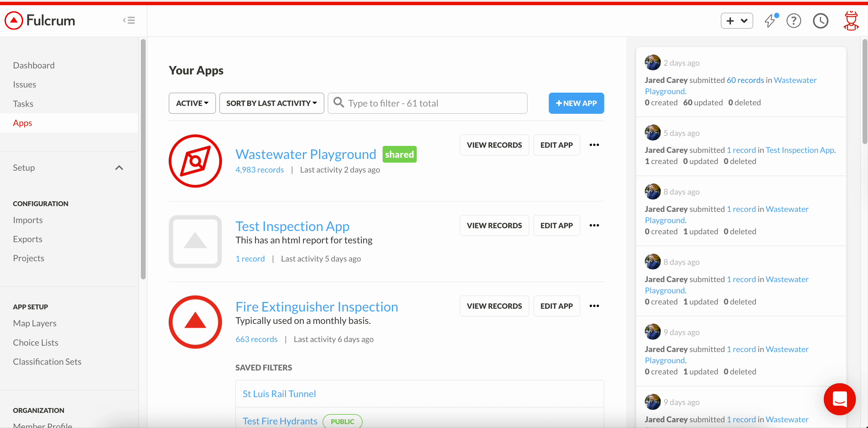Image resolution: width=868 pixels, height=428 pixels.
Task: Open the Sort By Last Activity dropdown
Action: 271,103
